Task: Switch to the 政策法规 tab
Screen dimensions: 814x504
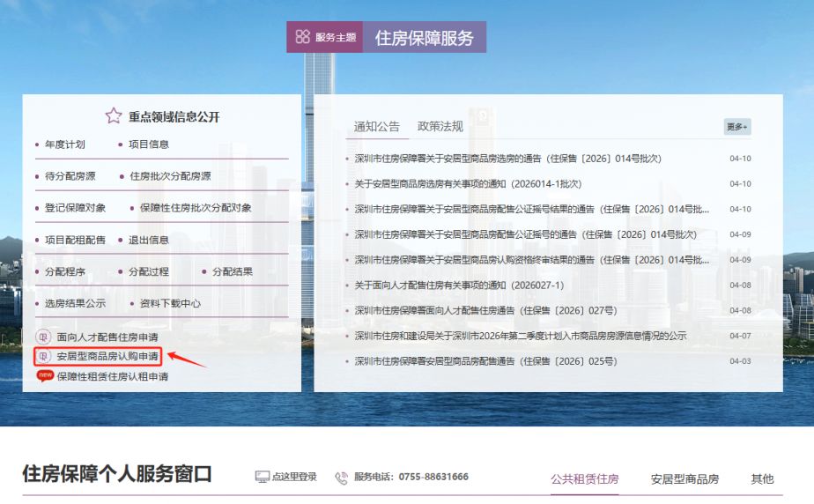Action: pyautogui.click(x=440, y=126)
